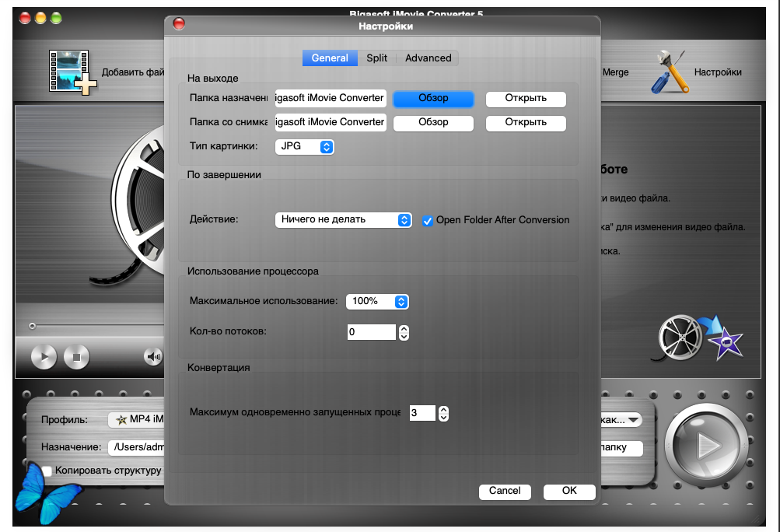The image size is (780, 532).
Task: Click Обзор for Папка со снимками
Action: [x=433, y=122]
